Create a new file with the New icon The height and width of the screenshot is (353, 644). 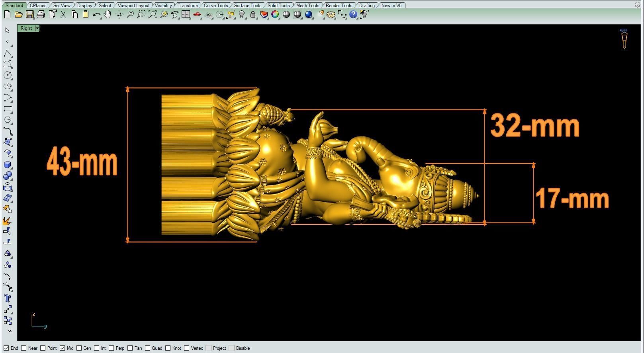tap(7, 15)
